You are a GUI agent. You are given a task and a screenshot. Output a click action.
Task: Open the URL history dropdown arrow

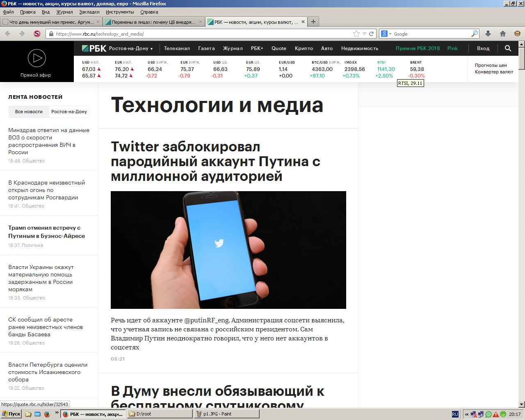coord(364,34)
